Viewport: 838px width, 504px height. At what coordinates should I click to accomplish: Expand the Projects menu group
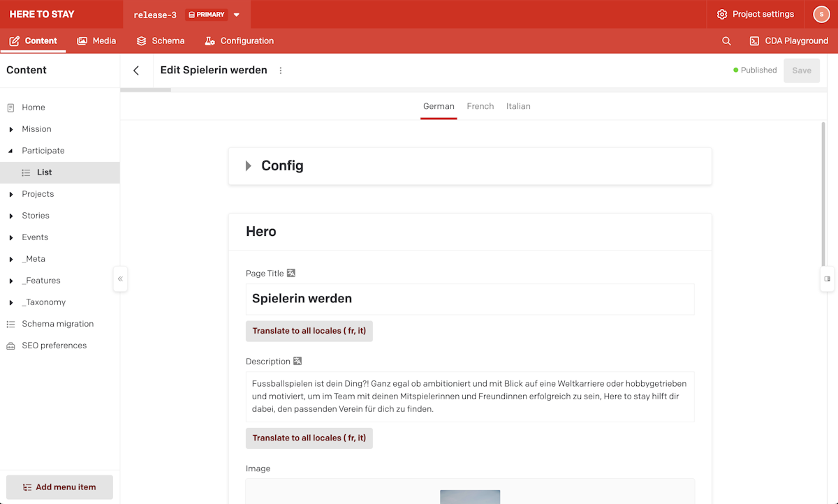tap(10, 194)
